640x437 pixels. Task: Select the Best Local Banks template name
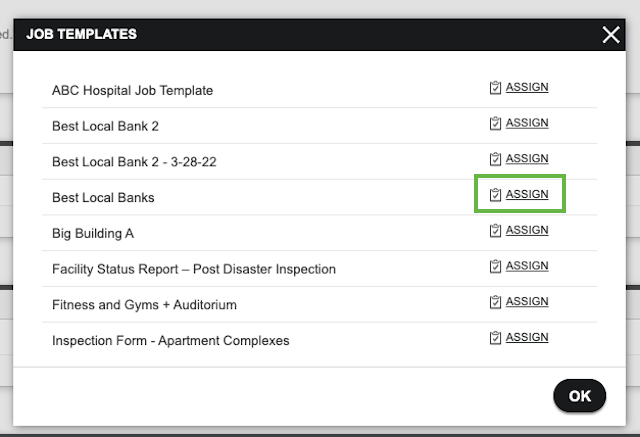point(103,197)
